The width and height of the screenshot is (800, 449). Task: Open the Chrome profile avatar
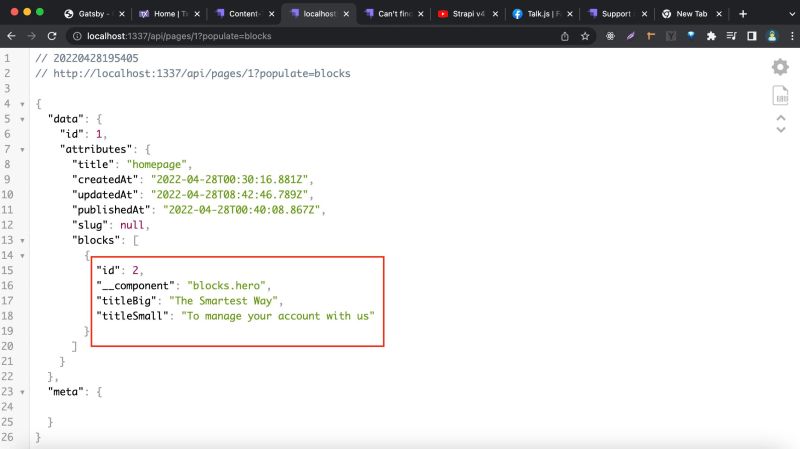(x=772, y=36)
